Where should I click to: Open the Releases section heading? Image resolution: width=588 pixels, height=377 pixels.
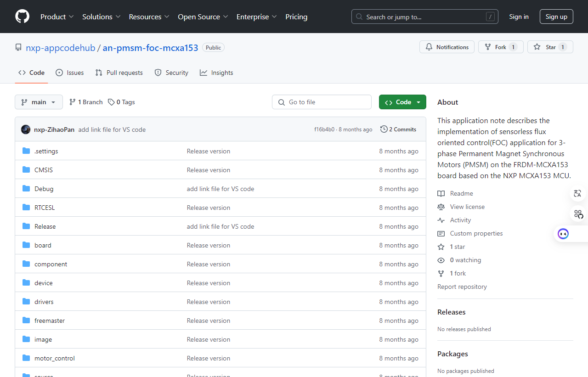pyautogui.click(x=451, y=312)
